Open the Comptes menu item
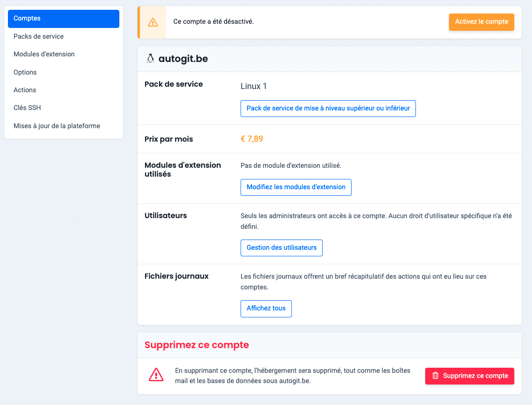 click(x=63, y=19)
